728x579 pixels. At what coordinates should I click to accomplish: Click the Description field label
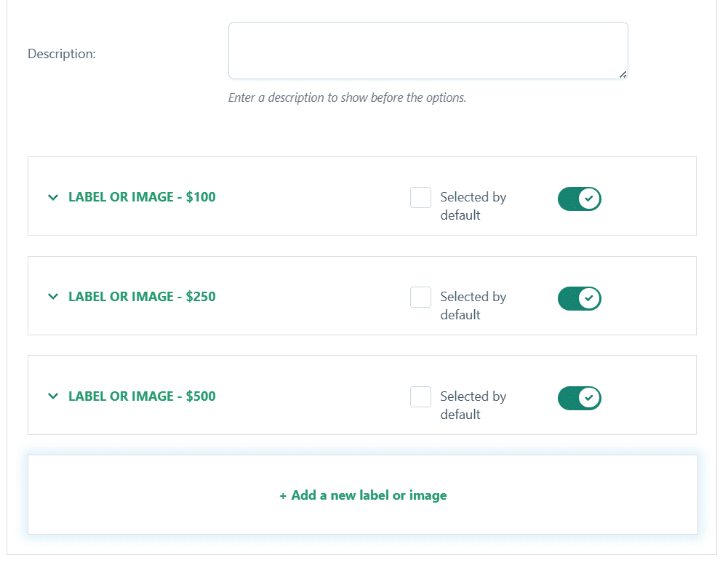coord(62,54)
